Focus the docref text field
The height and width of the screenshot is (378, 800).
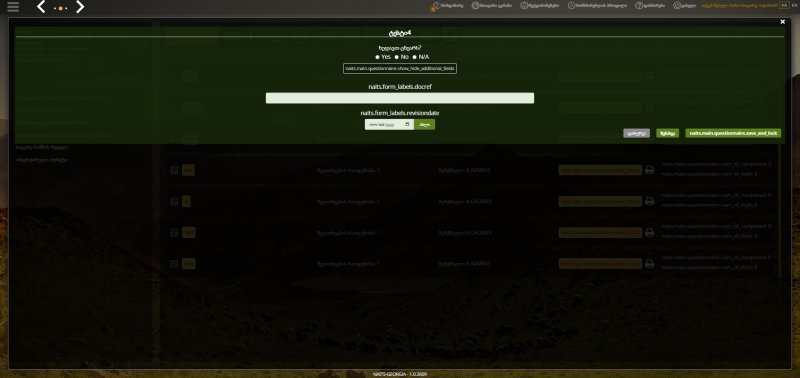point(400,98)
